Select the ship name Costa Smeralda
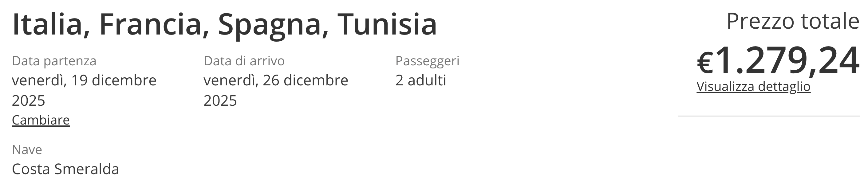 click(65, 169)
